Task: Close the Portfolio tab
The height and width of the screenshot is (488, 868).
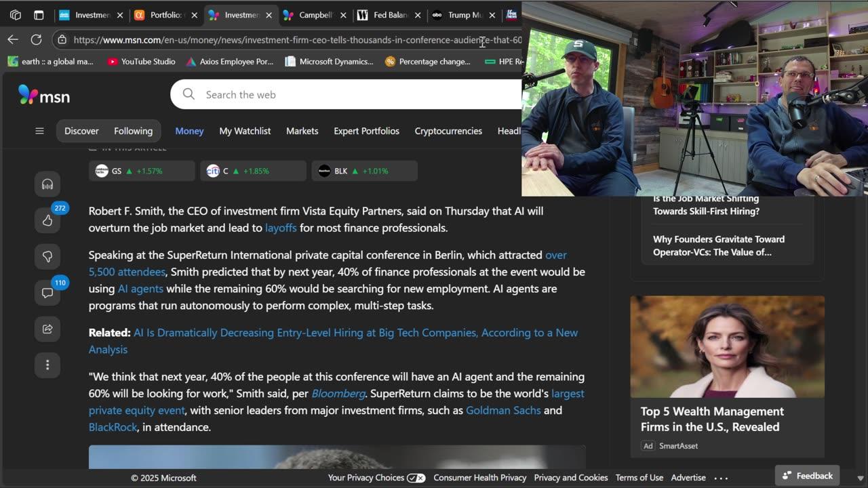Action: [194, 15]
